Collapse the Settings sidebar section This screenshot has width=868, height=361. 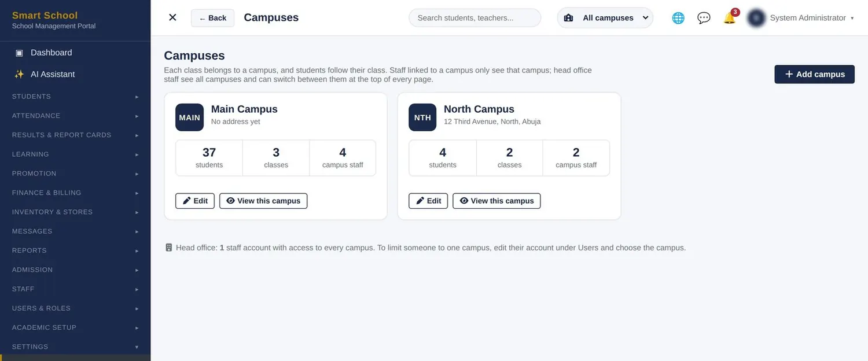75,347
